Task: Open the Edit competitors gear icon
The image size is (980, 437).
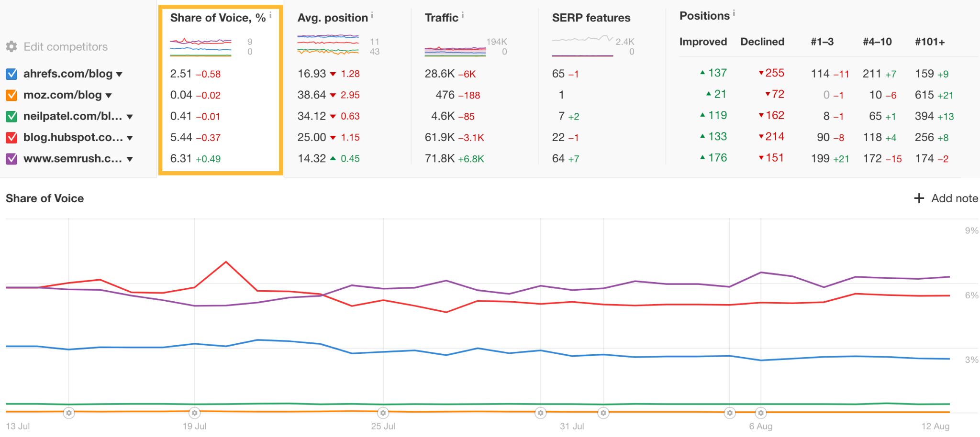Action: (11, 46)
